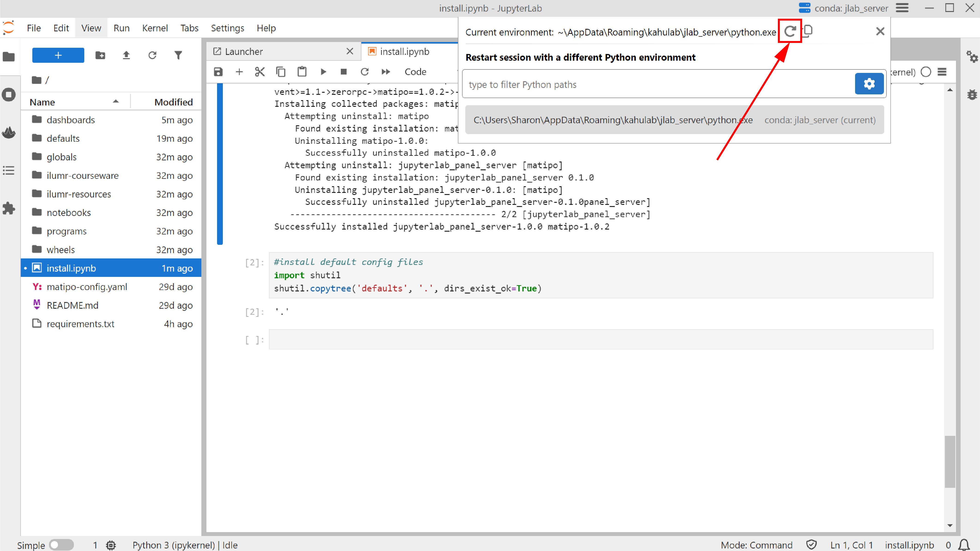Open the notification bell in status bar

pos(964,545)
